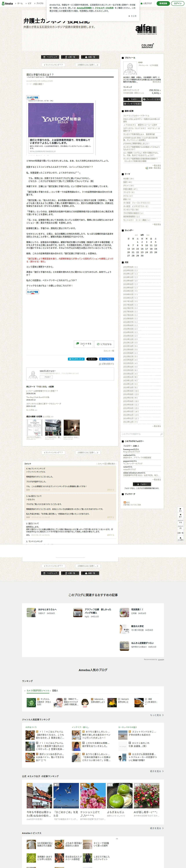Click the カンボジア情報 banner below article

coord(32,292)
